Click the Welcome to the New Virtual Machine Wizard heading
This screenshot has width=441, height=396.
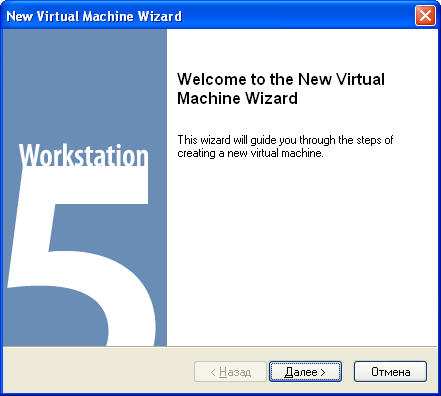[281, 89]
